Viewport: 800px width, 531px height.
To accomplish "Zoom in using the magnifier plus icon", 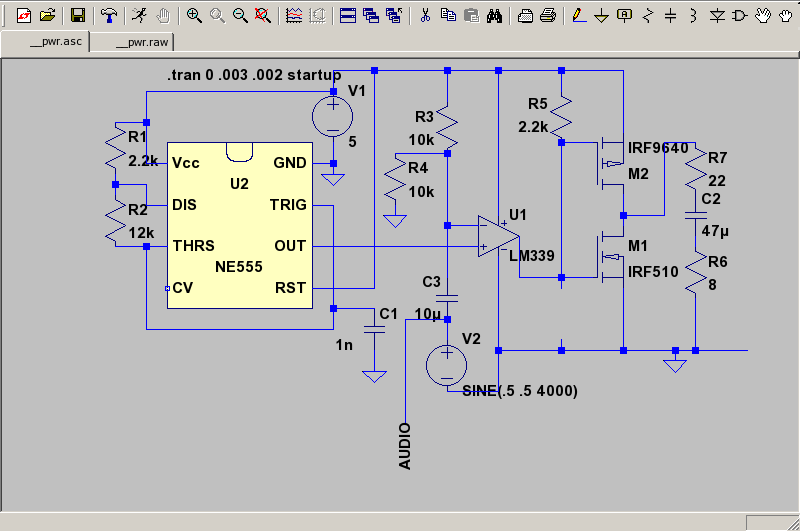I will (194, 16).
